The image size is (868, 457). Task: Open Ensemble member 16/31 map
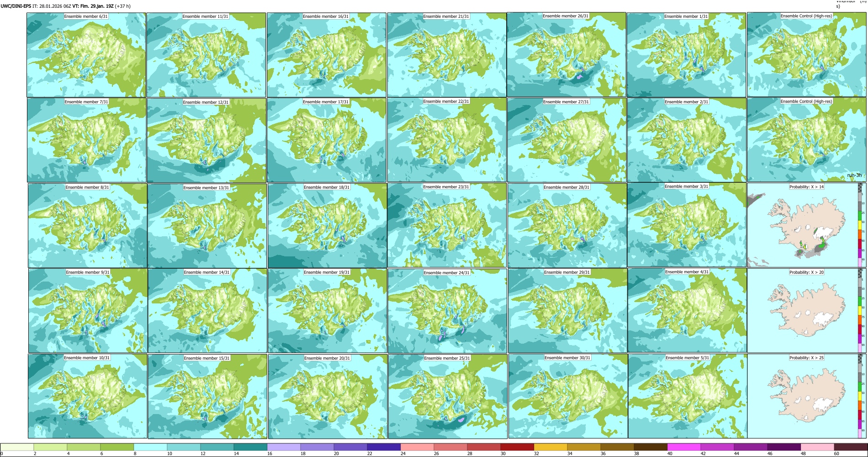[x=327, y=55]
